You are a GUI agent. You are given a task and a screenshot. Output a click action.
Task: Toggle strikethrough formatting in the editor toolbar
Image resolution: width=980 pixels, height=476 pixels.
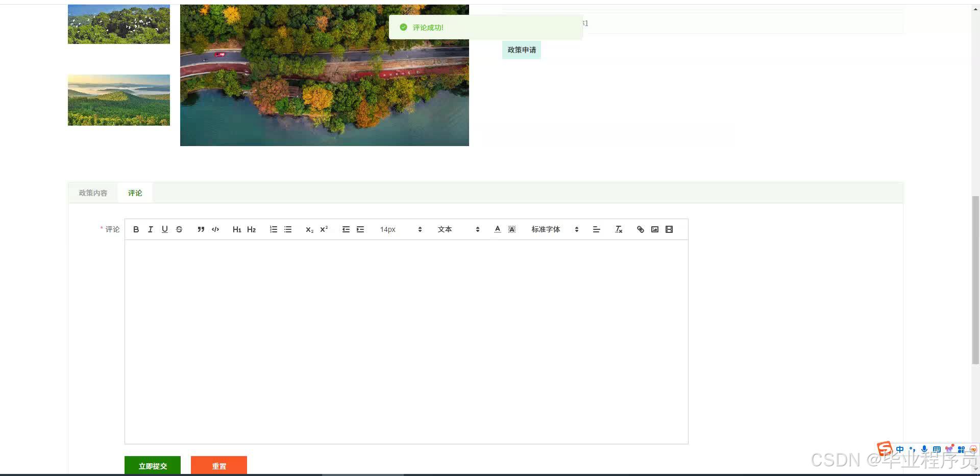tap(179, 229)
